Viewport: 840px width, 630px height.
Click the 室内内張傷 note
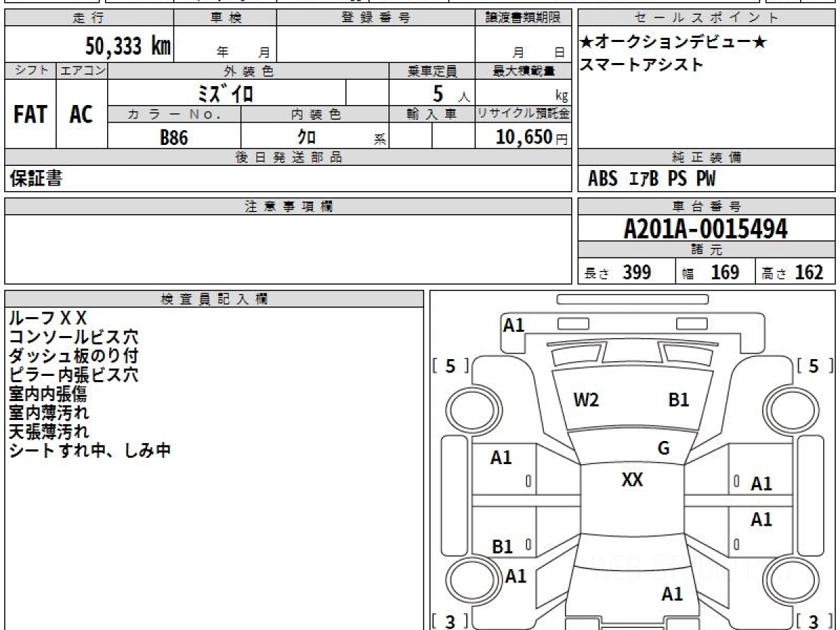coord(48,394)
